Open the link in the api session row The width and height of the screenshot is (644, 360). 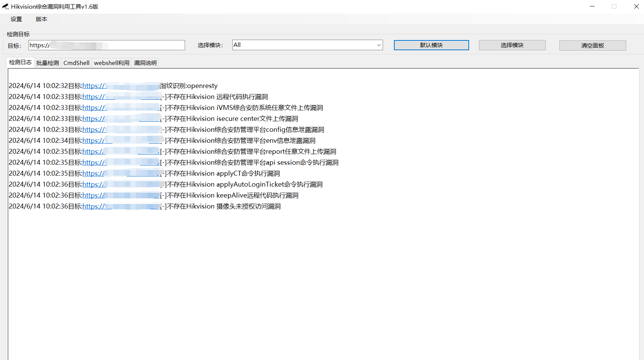tap(121, 163)
